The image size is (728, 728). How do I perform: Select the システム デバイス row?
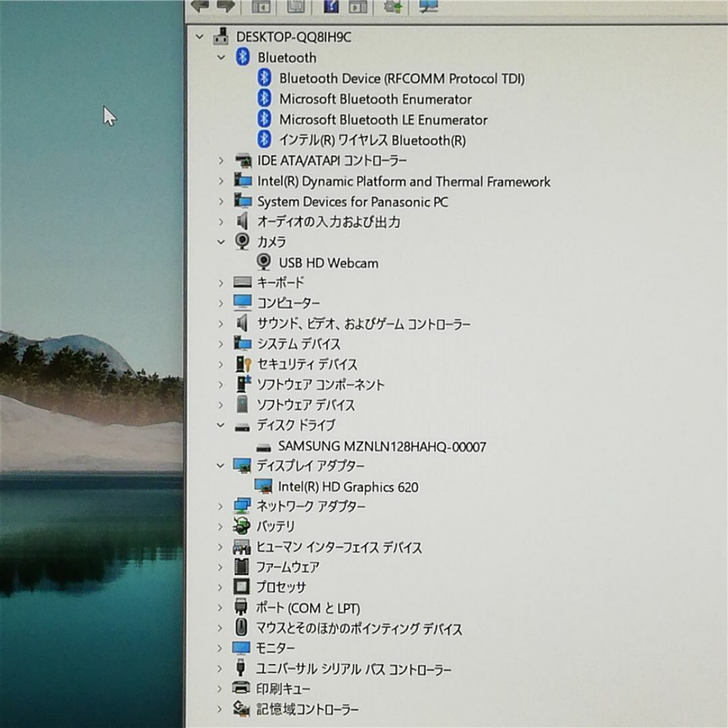299,344
